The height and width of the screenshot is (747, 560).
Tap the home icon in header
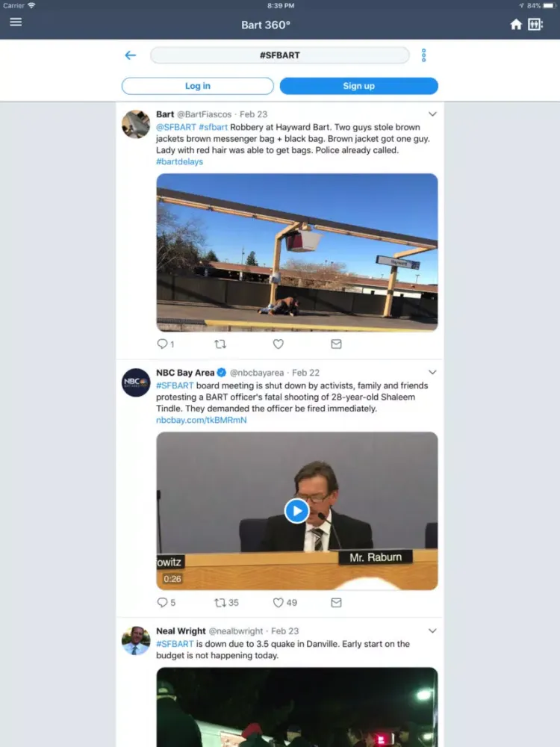(516, 25)
